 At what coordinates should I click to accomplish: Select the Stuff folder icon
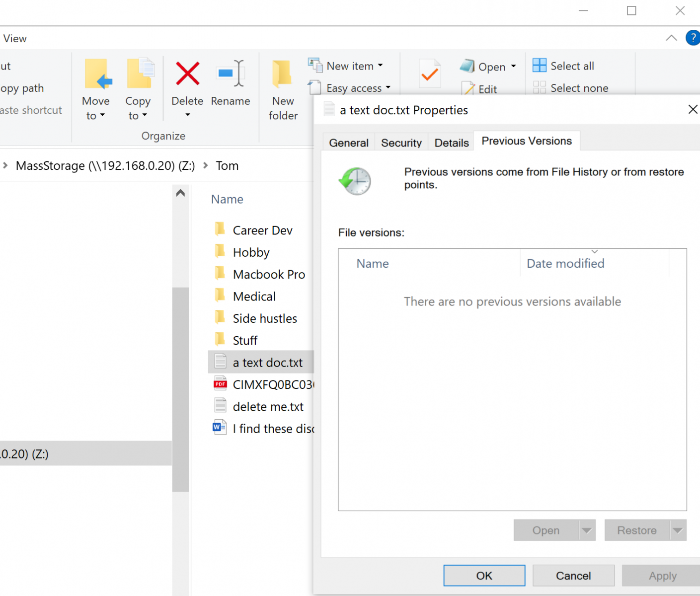220,339
